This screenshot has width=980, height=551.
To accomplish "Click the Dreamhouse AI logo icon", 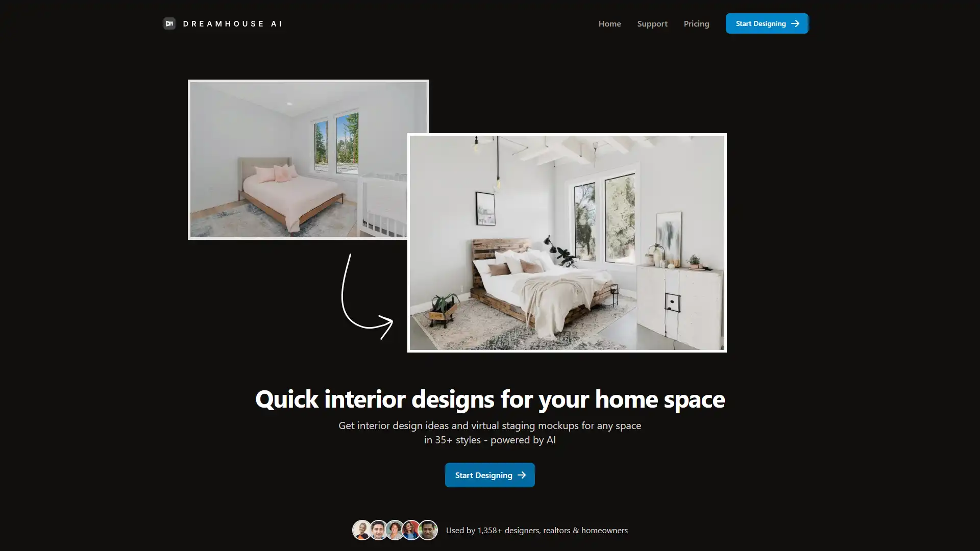I will click(x=170, y=23).
